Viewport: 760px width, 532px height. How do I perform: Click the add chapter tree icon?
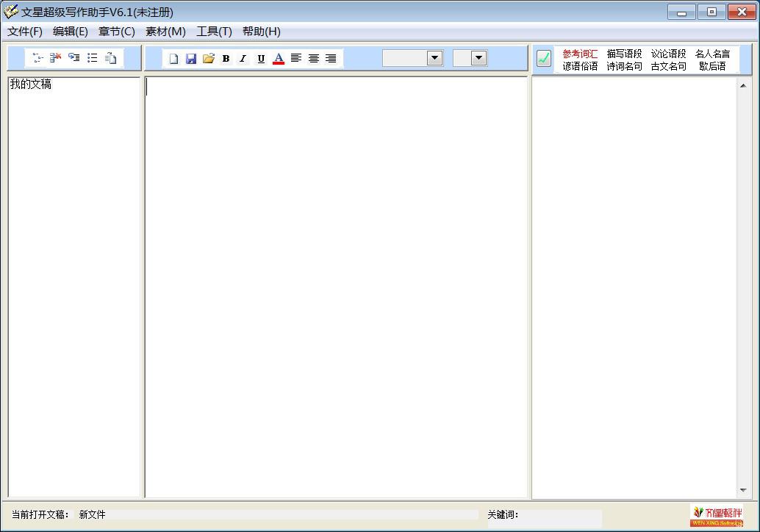[37, 57]
